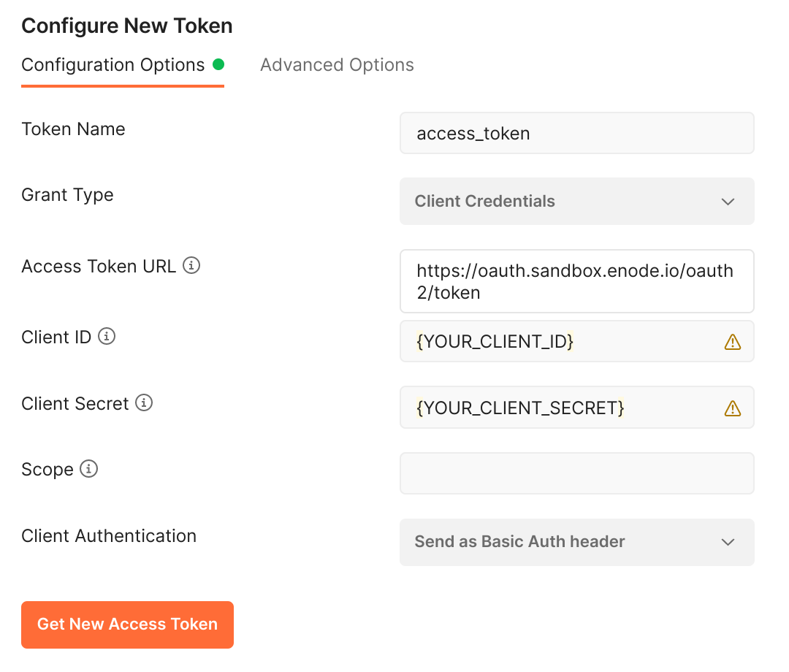Select the Configuration Options tab
Screen dimensions: 789x672
point(113,65)
